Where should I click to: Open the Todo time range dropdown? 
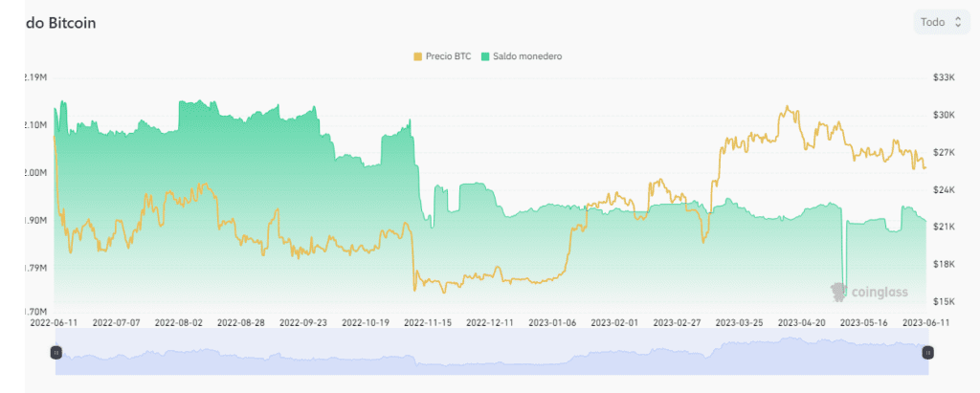coord(942,23)
